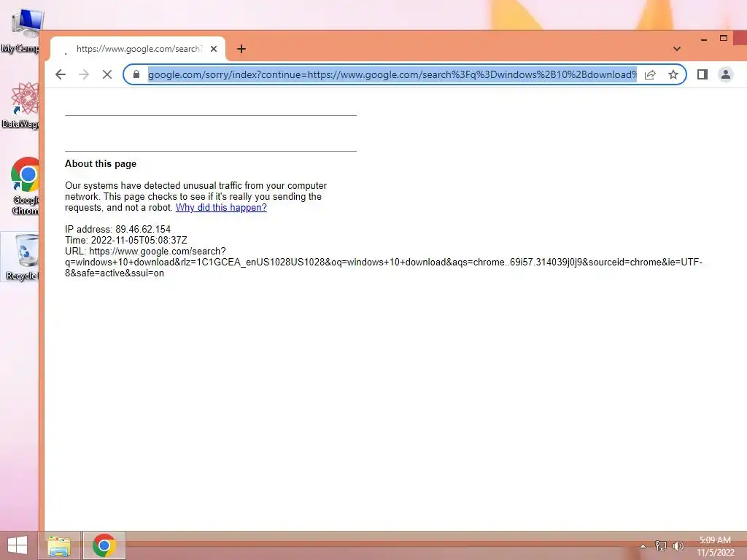The width and height of the screenshot is (747, 560).
Task: Expand the tab search chevron
Action: coord(677,49)
